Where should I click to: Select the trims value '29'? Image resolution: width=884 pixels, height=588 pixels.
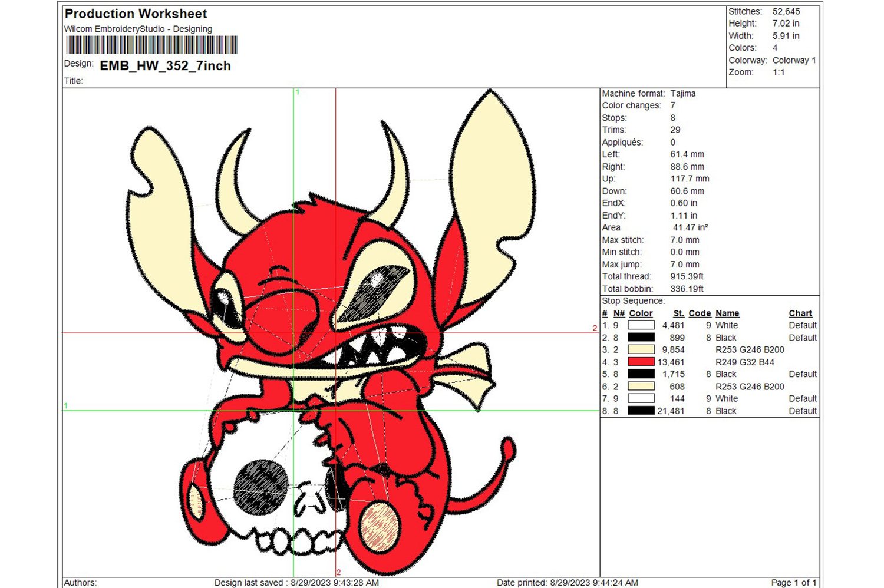(675, 130)
